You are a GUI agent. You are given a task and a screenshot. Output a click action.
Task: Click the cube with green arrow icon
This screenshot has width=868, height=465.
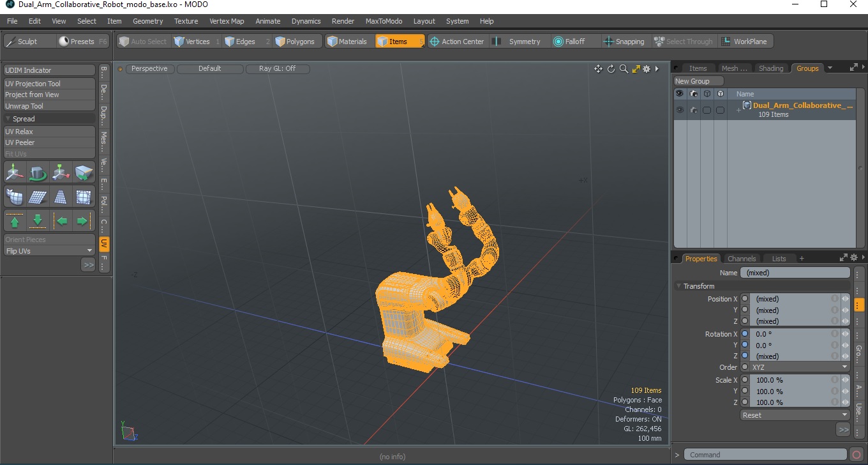pos(84,172)
